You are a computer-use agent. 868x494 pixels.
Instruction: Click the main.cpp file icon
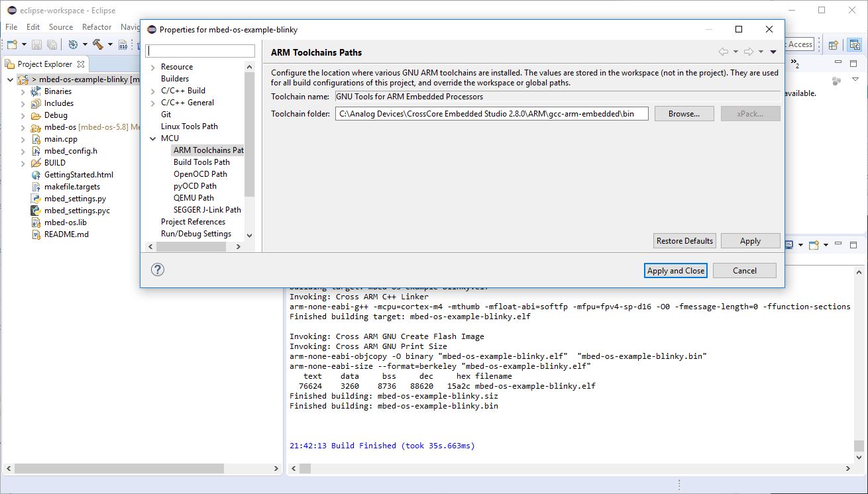(x=36, y=139)
